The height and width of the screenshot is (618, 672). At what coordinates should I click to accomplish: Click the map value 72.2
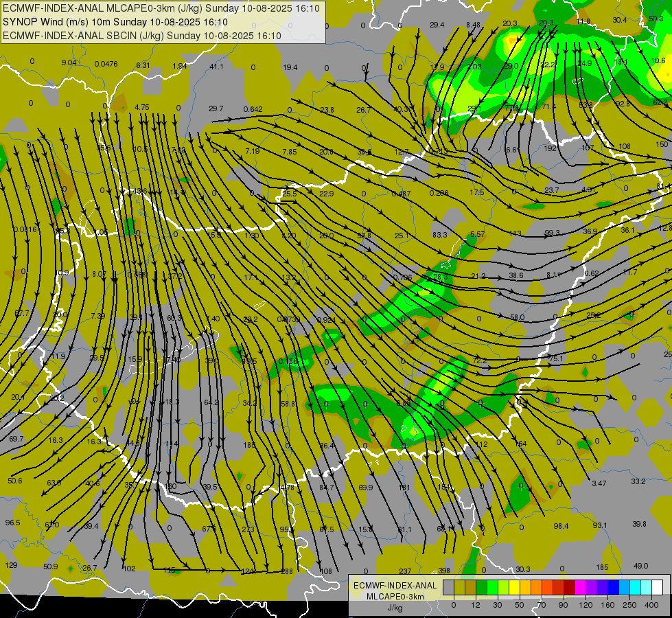coord(480,360)
